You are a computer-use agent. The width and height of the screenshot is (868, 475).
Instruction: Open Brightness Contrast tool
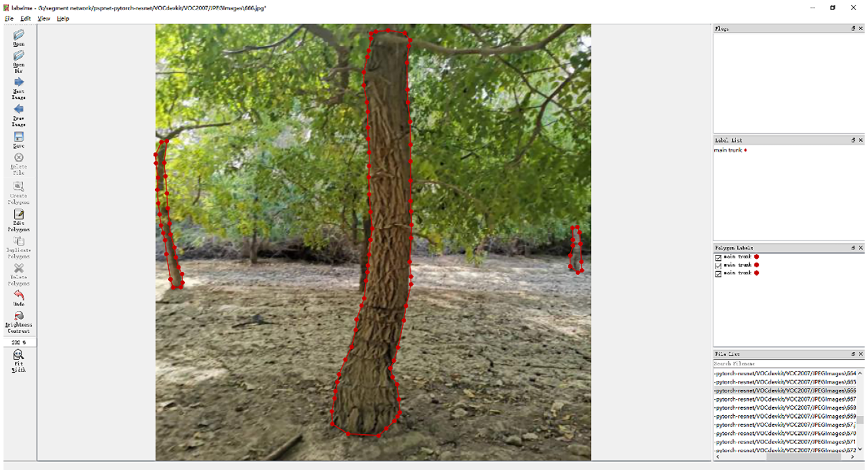[x=19, y=316]
